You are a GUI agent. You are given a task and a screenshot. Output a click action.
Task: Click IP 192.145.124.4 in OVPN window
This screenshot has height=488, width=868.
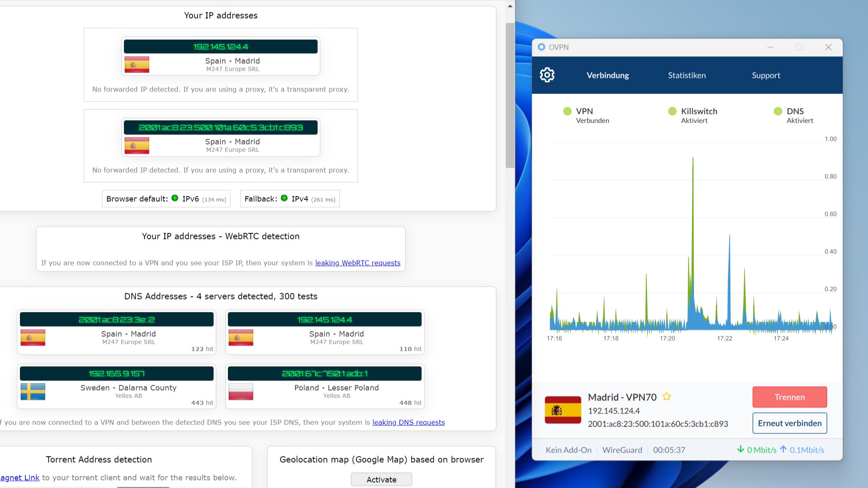614,411
